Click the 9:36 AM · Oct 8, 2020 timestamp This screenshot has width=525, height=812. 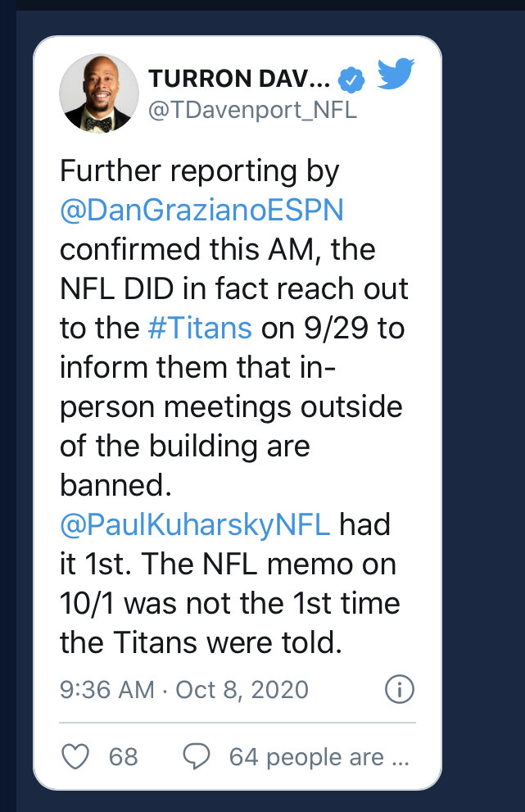184,690
